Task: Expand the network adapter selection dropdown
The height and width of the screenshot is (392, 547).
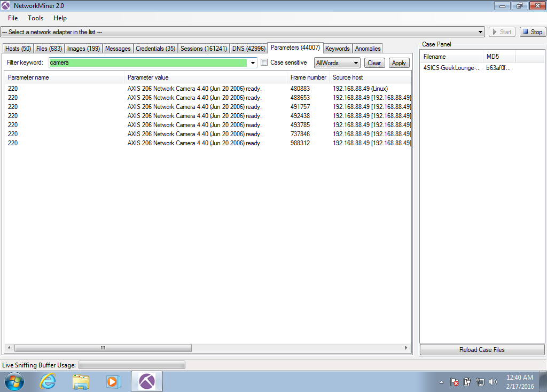Action: click(x=481, y=32)
